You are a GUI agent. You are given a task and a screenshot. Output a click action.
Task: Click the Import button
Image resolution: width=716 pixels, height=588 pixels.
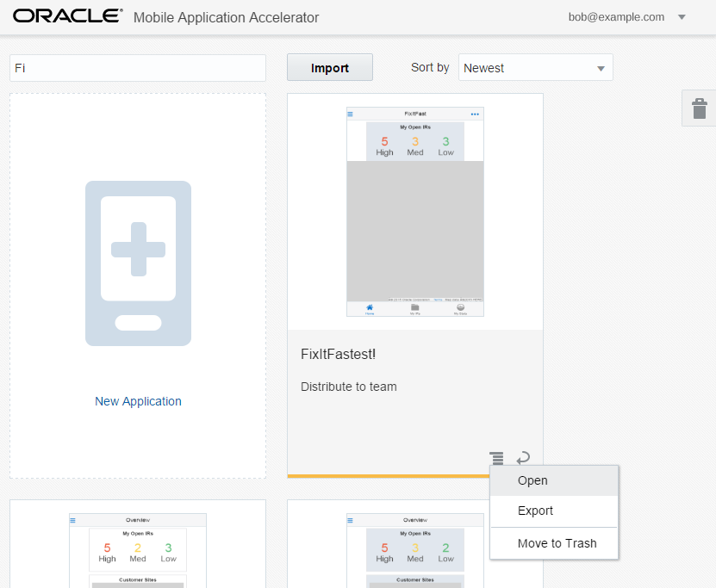pos(330,67)
